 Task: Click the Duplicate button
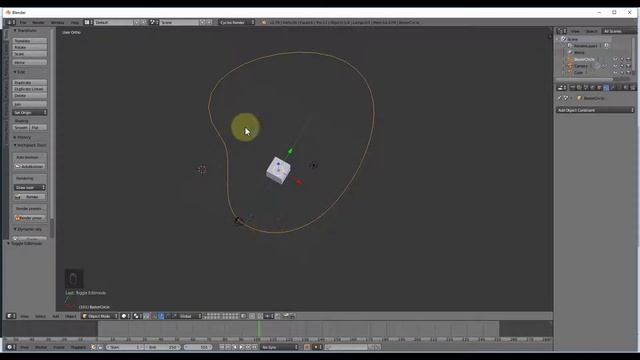29,82
